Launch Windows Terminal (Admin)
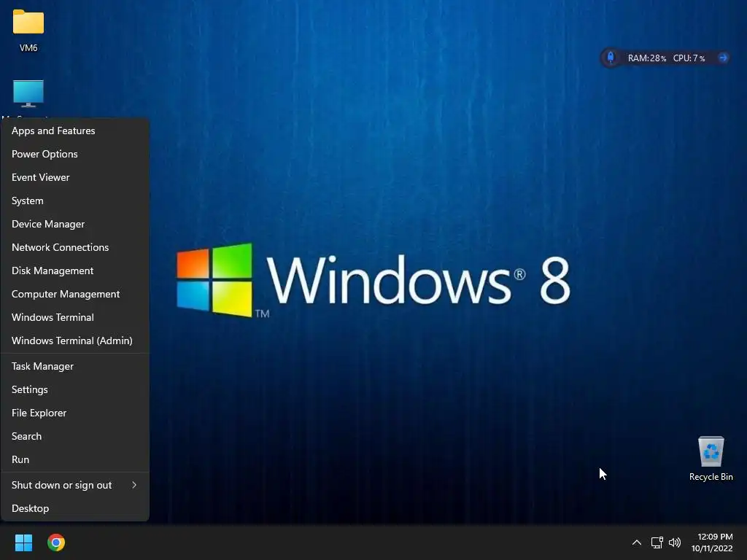 75,341
